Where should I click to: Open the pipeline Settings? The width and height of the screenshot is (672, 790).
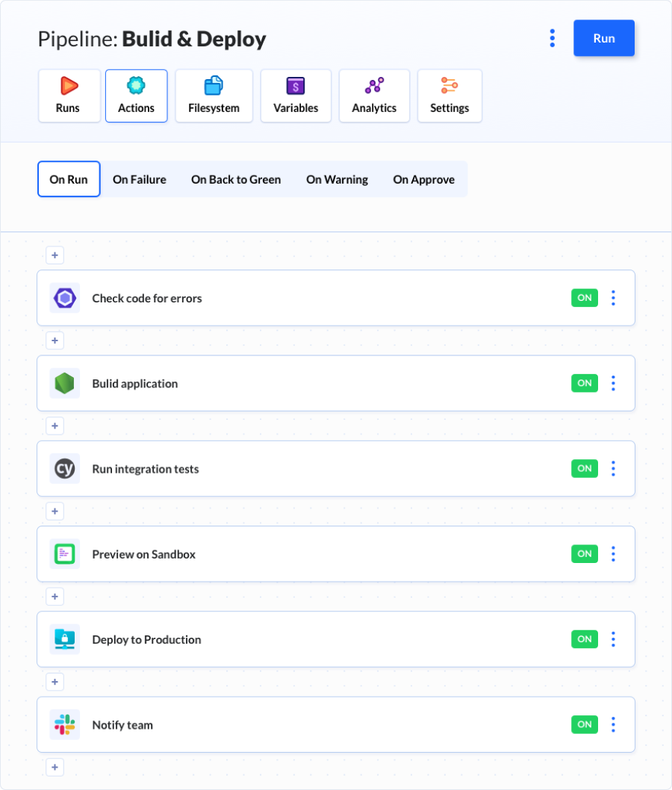[x=449, y=96]
